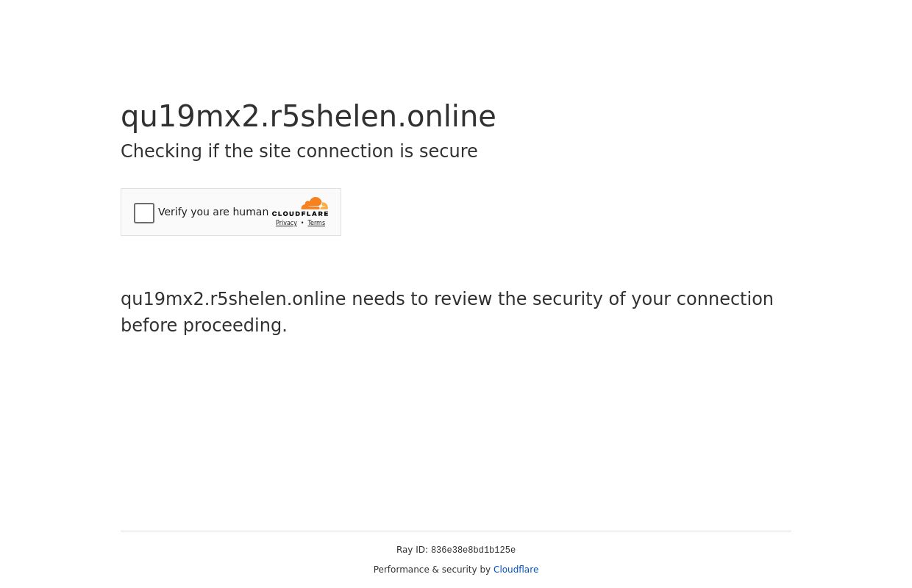Click the Ray ID value 836e38e8bd1b125e

click(x=473, y=551)
